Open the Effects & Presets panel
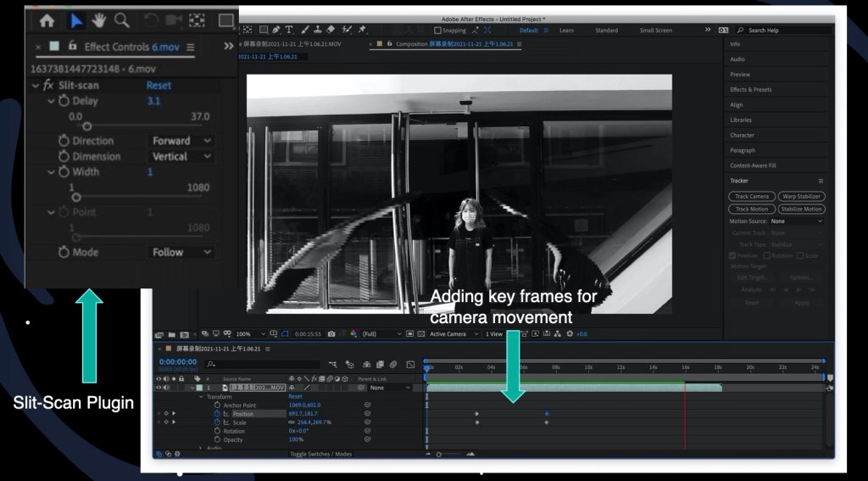868x481 pixels. [x=751, y=89]
